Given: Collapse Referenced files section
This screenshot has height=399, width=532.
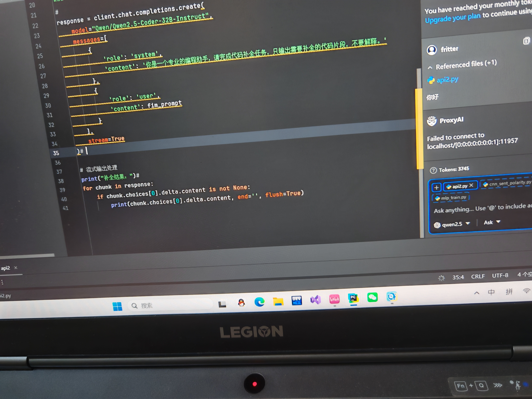Looking at the screenshot, I should 430,68.
